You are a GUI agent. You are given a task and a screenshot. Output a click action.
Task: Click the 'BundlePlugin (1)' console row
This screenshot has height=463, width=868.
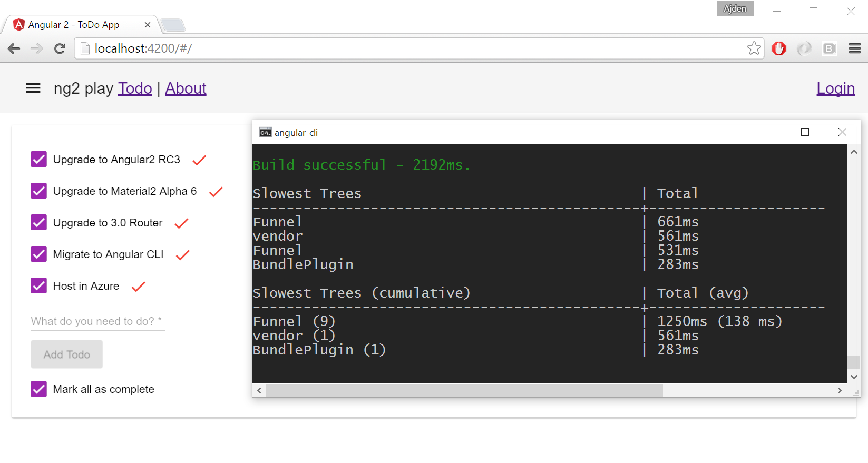pyautogui.click(x=319, y=350)
